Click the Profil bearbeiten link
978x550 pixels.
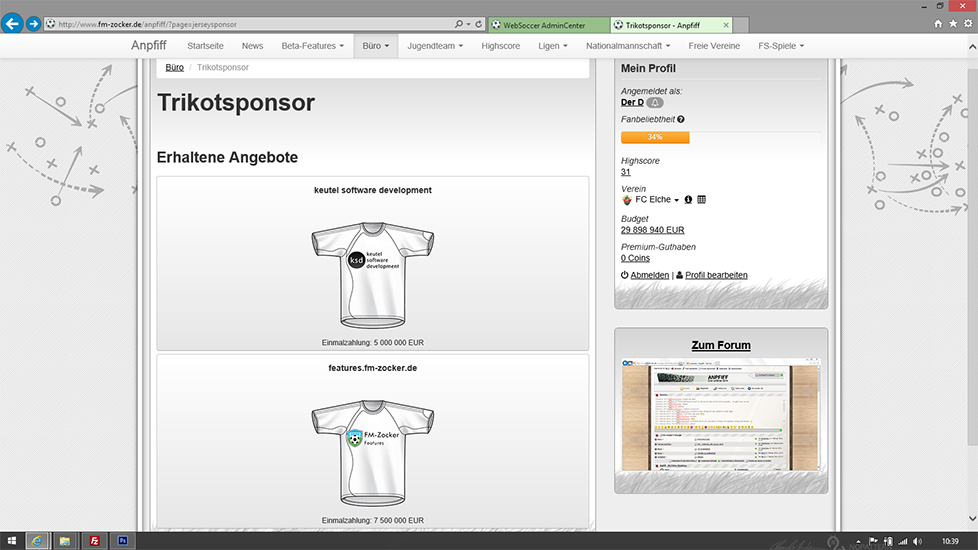[x=715, y=275]
